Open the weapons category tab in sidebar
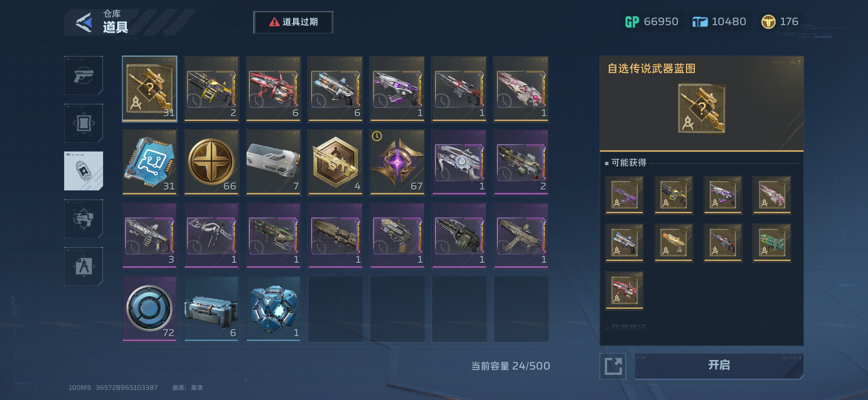The height and width of the screenshot is (400, 868). tap(84, 75)
